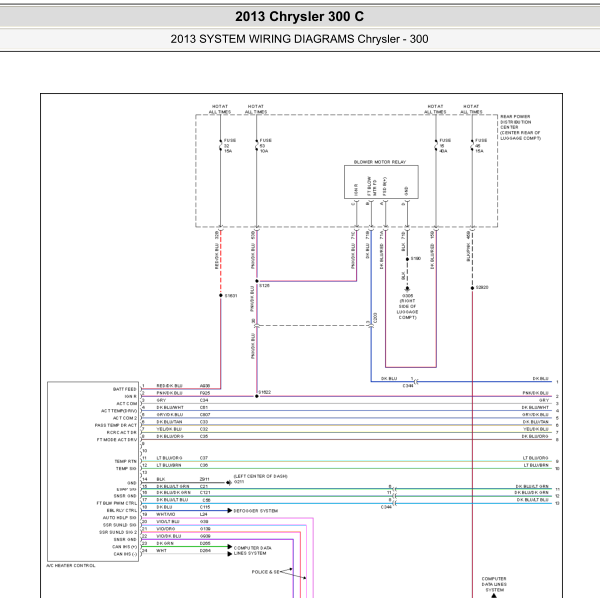The height and width of the screenshot is (598, 600).
Task: Click the ACT COM 2 pin label
Action: (125, 418)
